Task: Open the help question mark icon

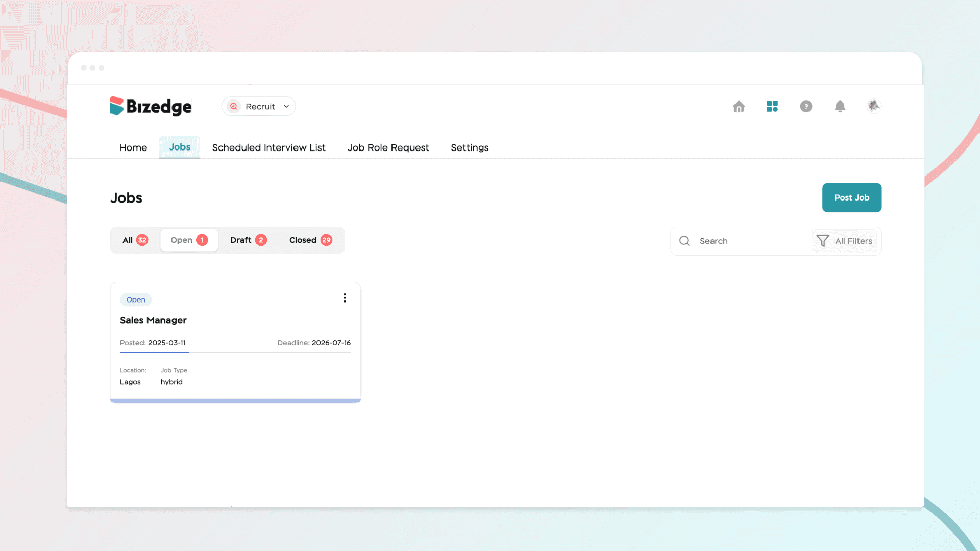Action: [x=806, y=106]
